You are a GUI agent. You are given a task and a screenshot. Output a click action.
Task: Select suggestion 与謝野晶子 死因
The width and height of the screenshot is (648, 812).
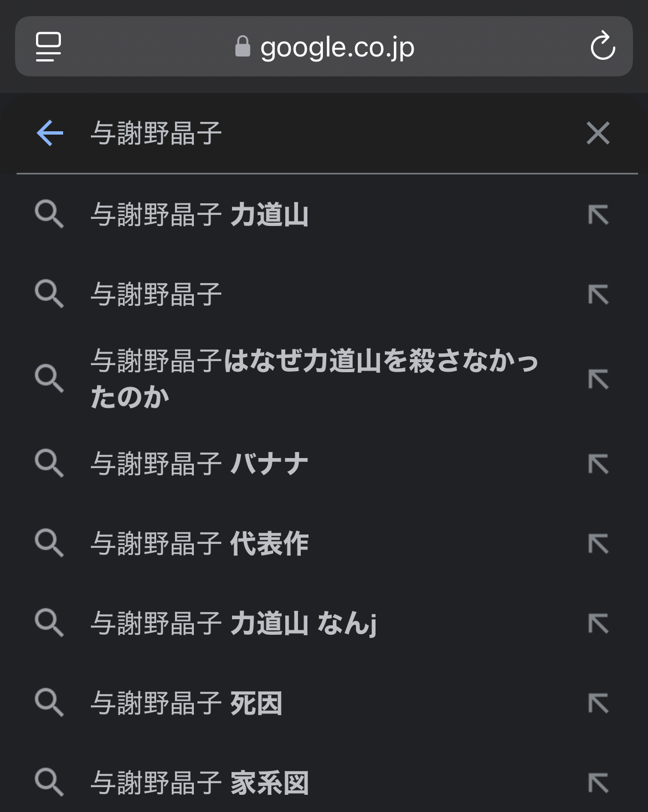pyautogui.click(x=187, y=703)
